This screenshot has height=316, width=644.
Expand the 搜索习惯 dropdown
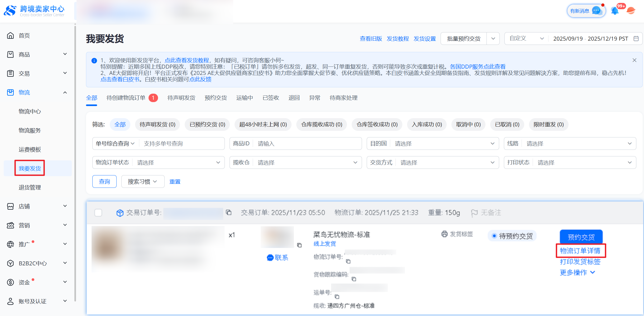point(143,181)
